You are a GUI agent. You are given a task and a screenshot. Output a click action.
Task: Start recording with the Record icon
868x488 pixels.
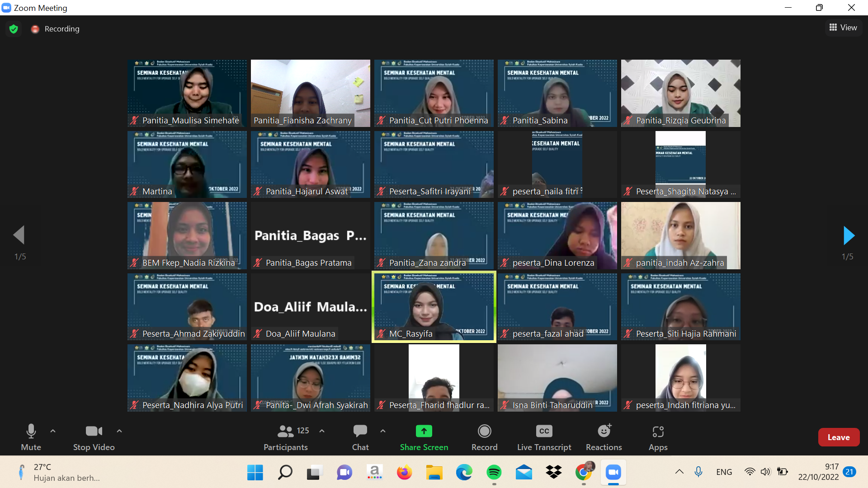click(x=484, y=432)
